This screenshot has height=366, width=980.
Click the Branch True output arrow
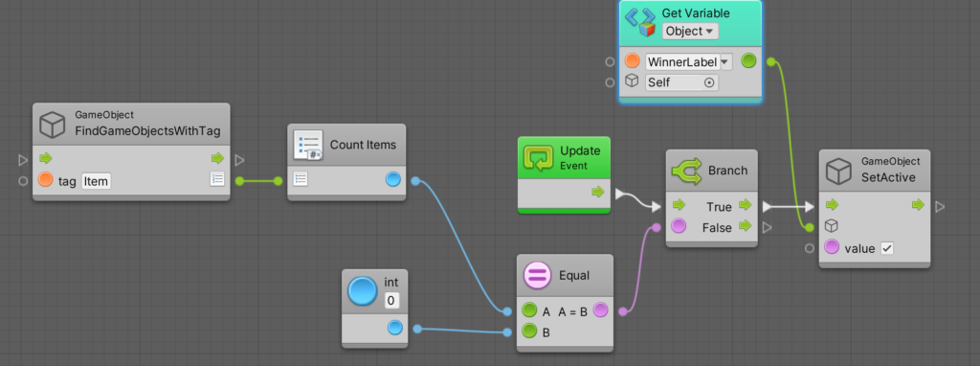[x=745, y=205]
